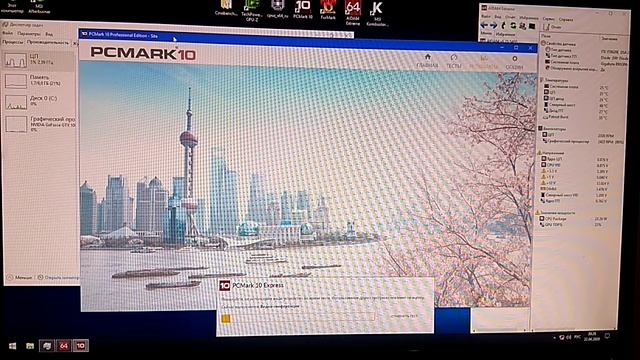Image resolution: width=640 pixels, height=360 pixels.
Task: Click Fewer details (Меньше) in Task Manager
Action: (20, 278)
